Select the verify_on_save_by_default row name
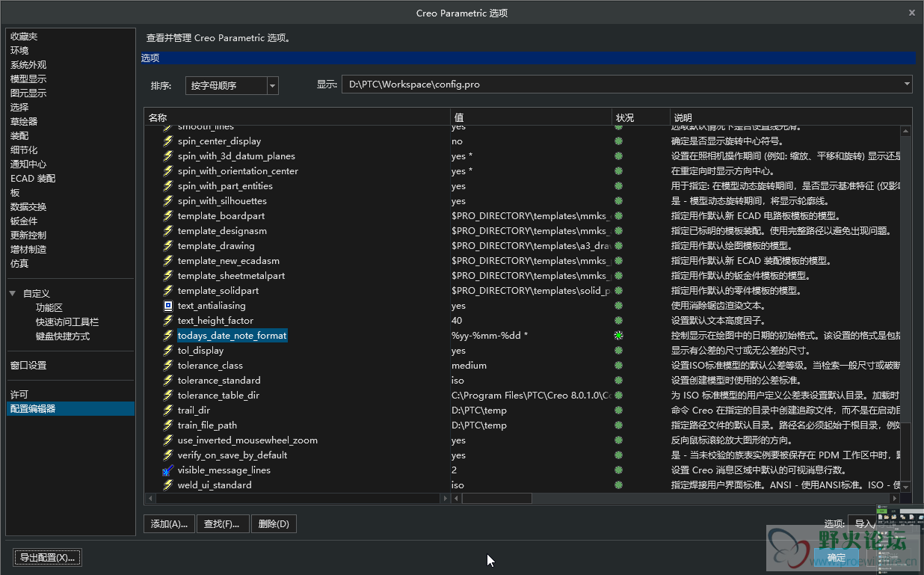Screen dimensions: 924x575 click(232, 455)
